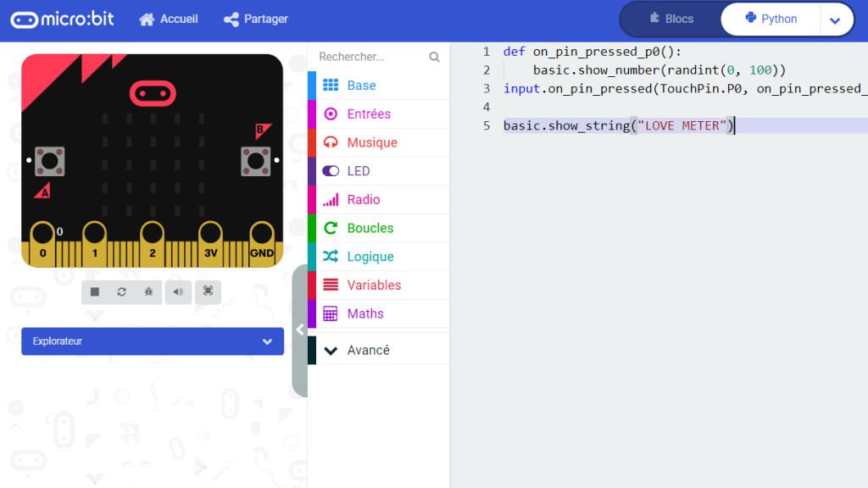Toggle simulator debug mode

148,292
